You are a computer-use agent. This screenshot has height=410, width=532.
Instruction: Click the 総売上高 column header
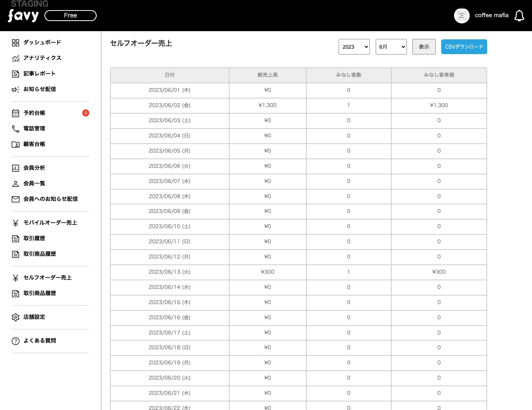pos(268,75)
